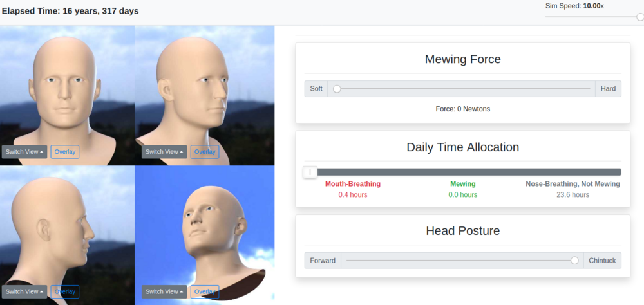Click the front face 3D view

point(68,95)
